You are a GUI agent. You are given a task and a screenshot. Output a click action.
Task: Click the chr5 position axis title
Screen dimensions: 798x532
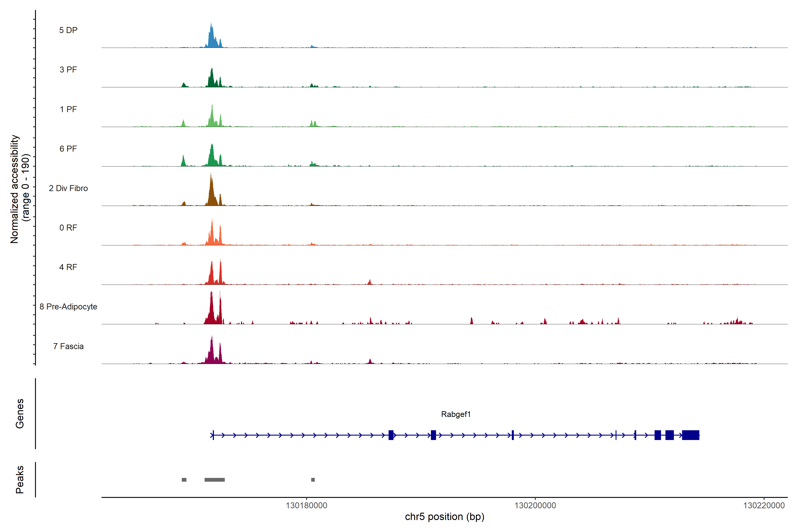click(444, 517)
